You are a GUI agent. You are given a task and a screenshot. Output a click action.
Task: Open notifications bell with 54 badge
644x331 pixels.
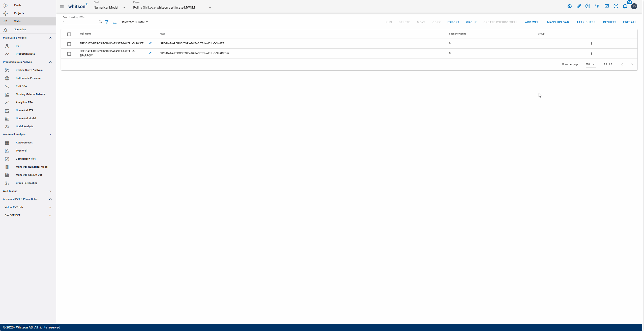pos(625,6)
